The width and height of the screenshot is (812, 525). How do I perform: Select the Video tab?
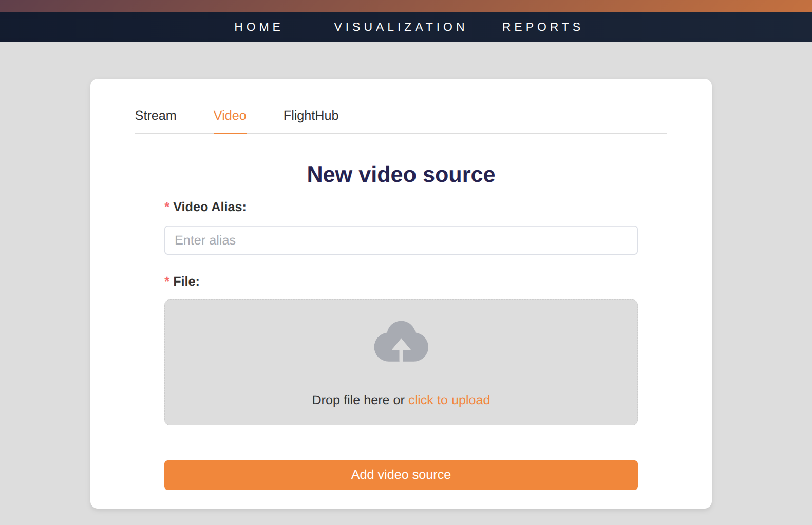pyautogui.click(x=230, y=116)
